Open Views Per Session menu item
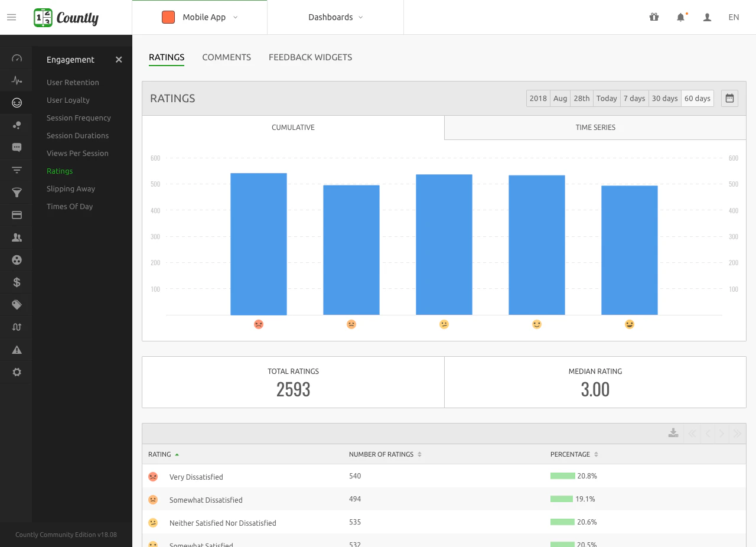Screen dimensions: 756x547 point(77,154)
